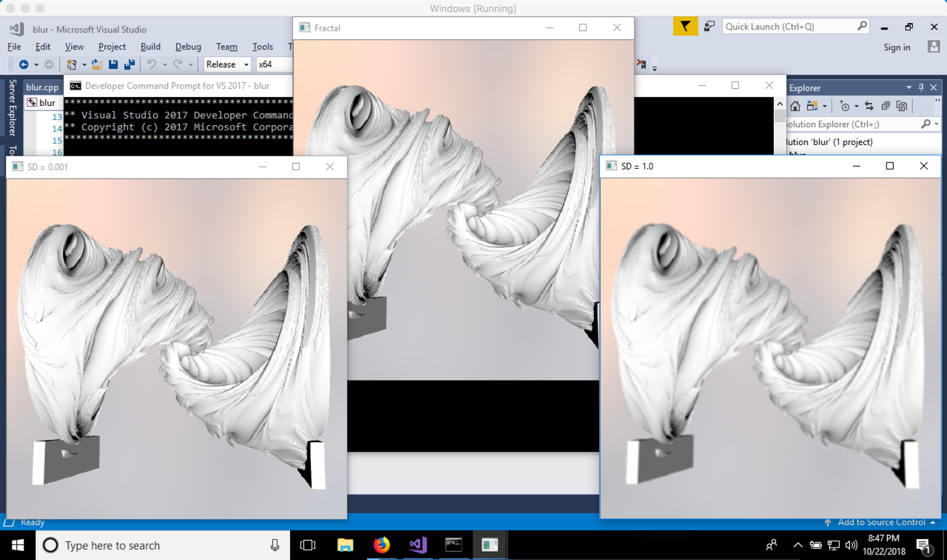Expand the Undo history dropdown arrow
The height and width of the screenshot is (560, 947).
pos(164,64)
